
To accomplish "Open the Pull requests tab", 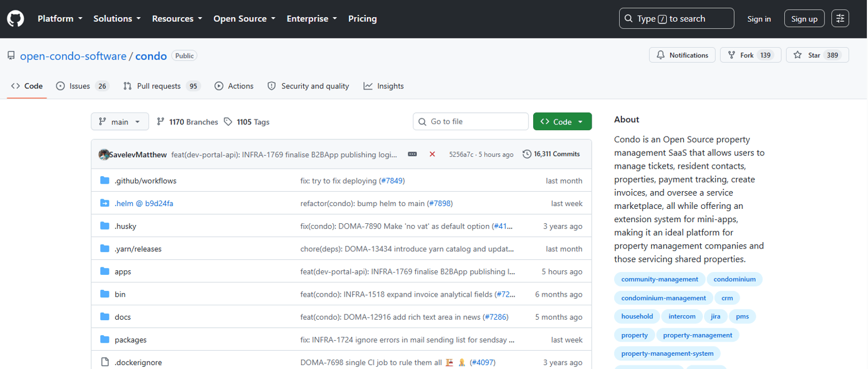I will (x=162, y=86).
